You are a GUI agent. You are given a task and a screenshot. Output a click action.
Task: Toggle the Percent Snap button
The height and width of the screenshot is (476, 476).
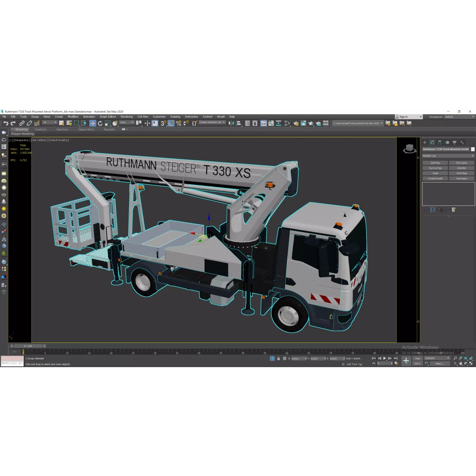[178, 123]
